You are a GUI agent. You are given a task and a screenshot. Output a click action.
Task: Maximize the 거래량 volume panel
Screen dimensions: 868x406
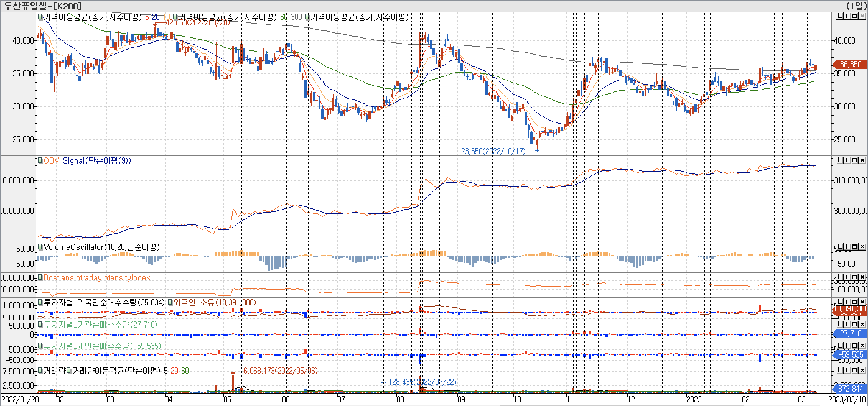(854, 370)
